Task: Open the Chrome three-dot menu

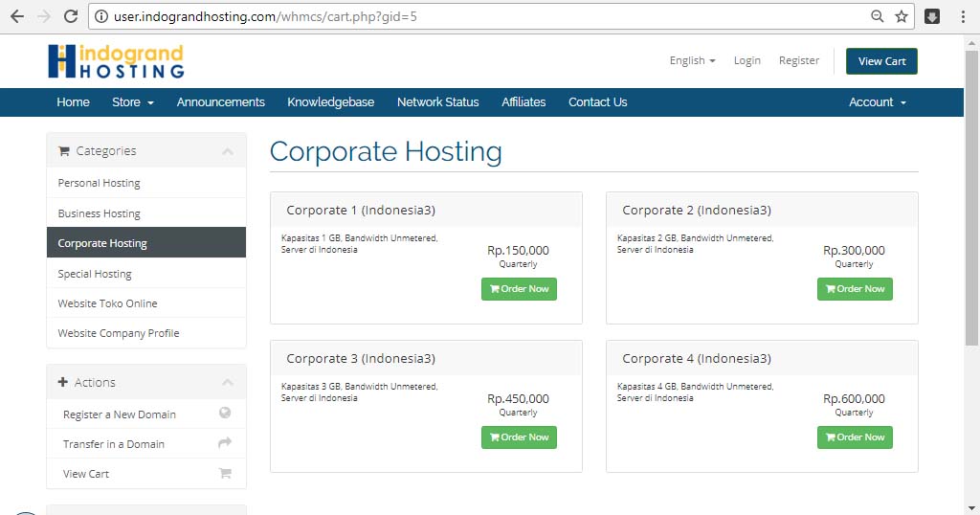Action: [963, 16]
